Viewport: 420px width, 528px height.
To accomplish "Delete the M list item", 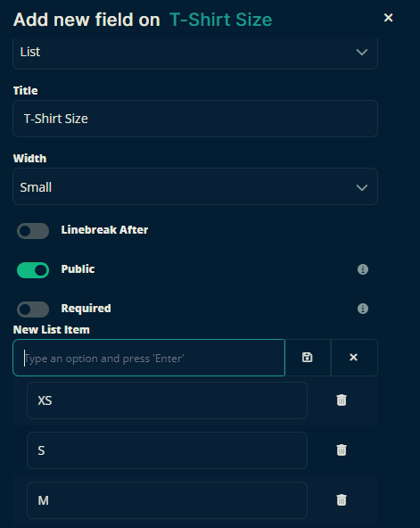I will coord(342,499).
